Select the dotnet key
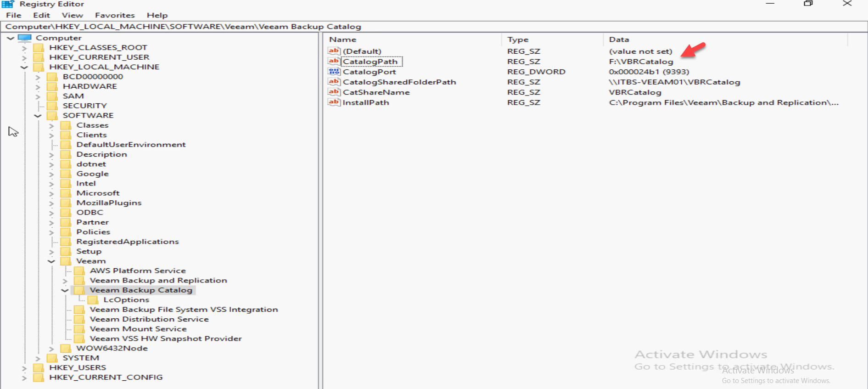 (x=91, y=164)
